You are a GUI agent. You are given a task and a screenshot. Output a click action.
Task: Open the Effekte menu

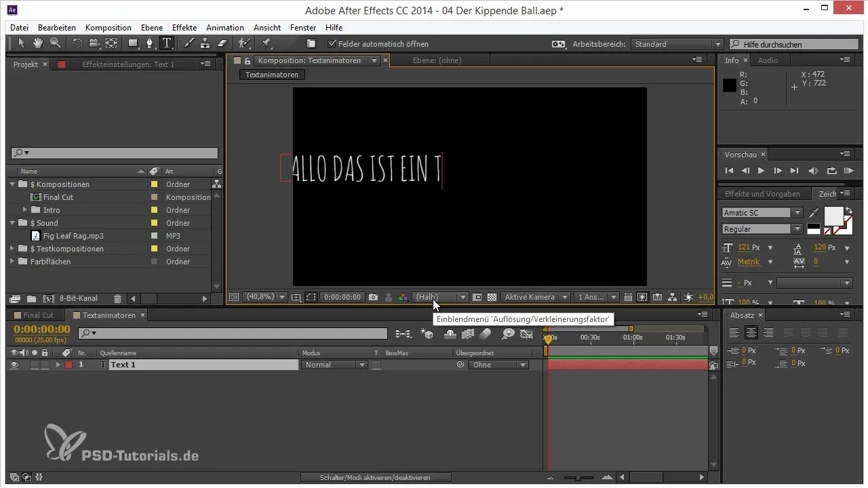(184, 28)
